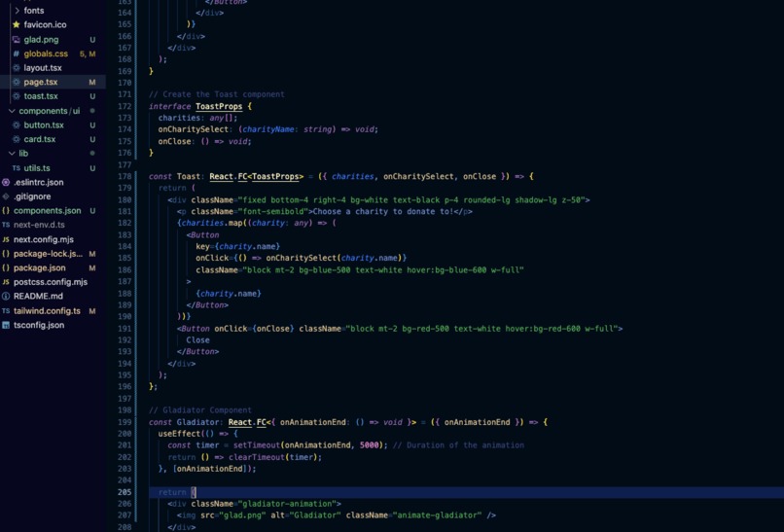
Task: Open favicon.ico in the explorer
Action: pyautogui.click(x=45, y=24)
